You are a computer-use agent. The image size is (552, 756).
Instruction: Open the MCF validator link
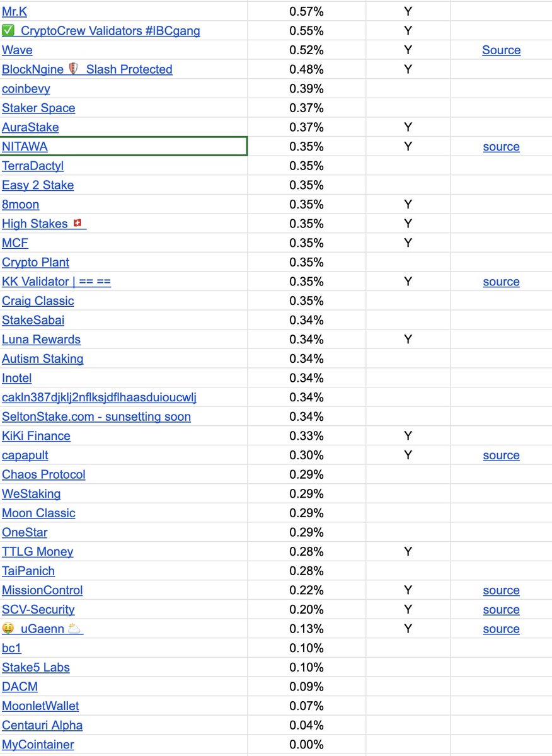(15, 243)
